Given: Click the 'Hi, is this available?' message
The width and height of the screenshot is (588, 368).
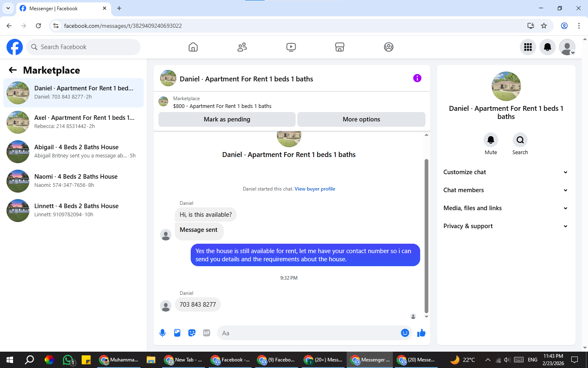Looking at the screenshot, I should pos(206,215).
